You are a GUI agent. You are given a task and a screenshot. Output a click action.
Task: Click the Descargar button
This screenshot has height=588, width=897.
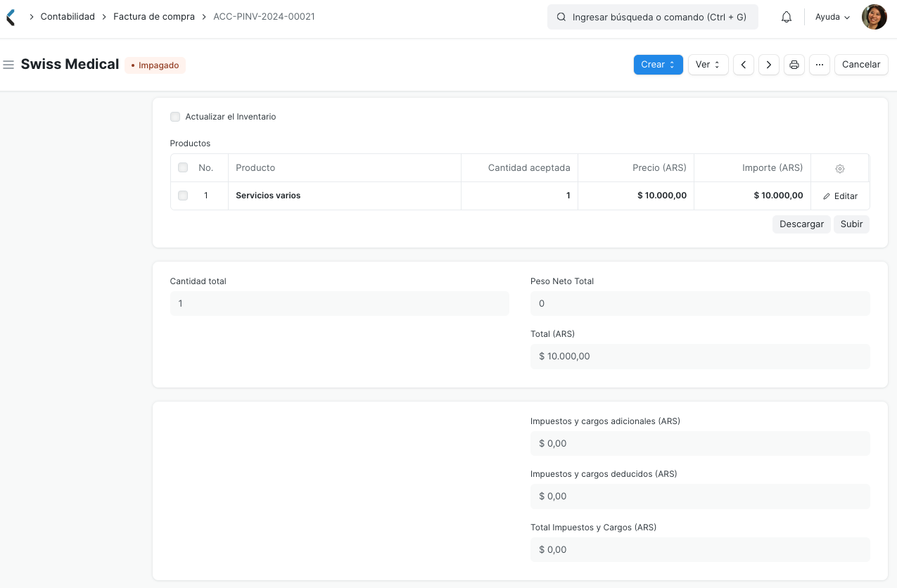801,224
